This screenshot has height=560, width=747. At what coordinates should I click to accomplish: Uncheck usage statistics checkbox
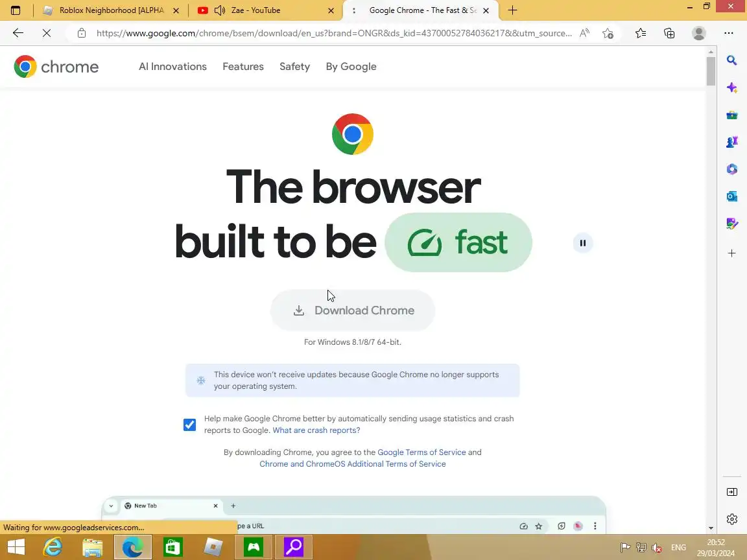pyautogui.click(x=189, y=425)
